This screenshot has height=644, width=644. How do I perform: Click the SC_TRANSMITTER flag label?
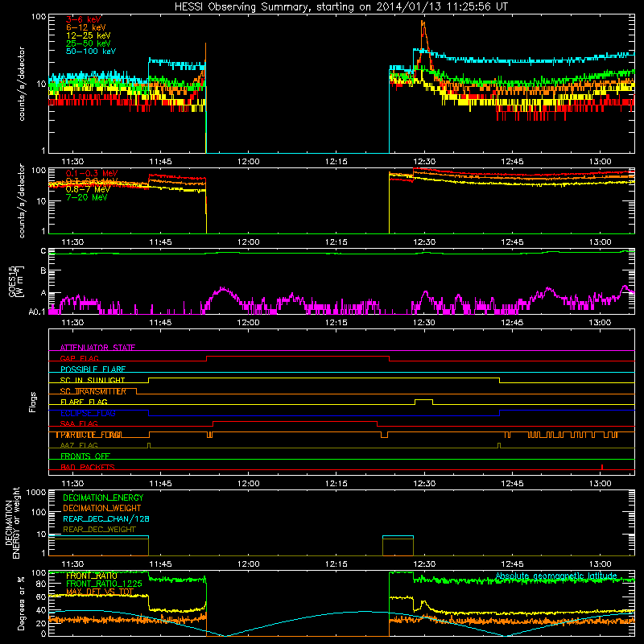pos(93,391)
